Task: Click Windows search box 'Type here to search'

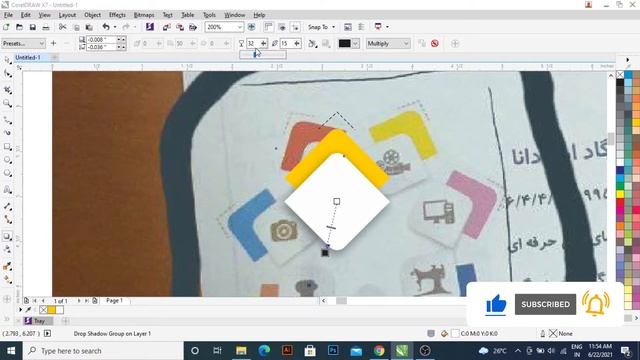Action: (102, 351)
